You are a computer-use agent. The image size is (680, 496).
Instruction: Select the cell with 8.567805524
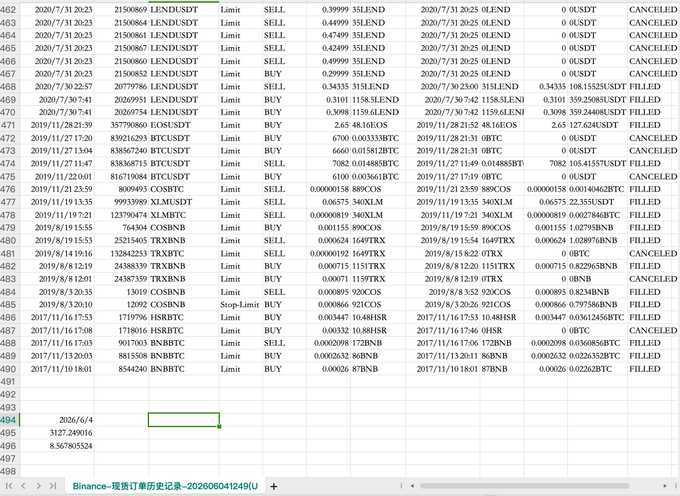coord(57,446)
